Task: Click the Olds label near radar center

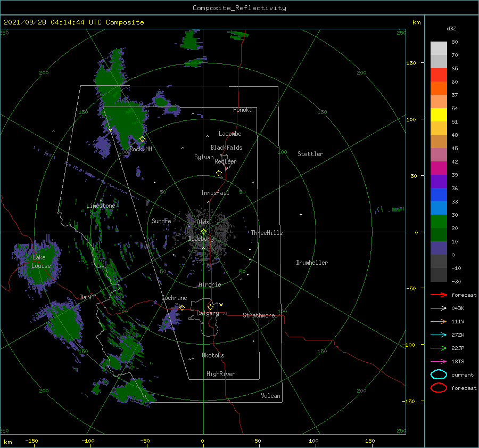Action: pos(203,222)
